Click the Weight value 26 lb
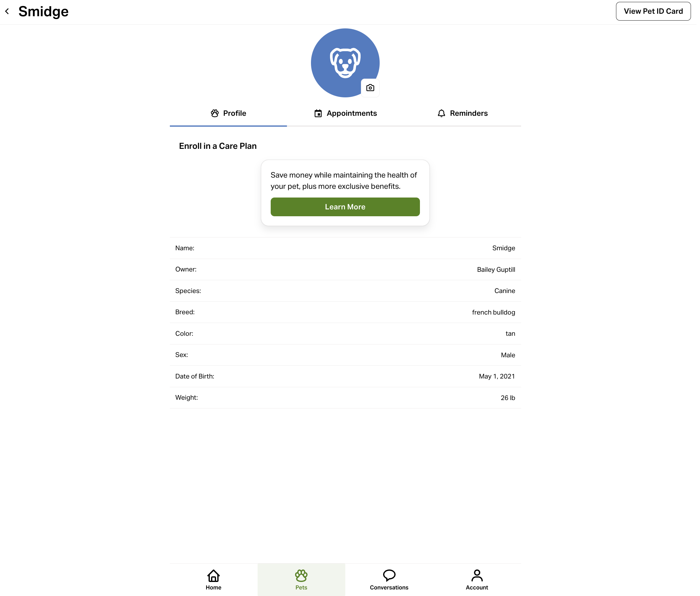This screenshot has width=700, height=596. [507, 398]
